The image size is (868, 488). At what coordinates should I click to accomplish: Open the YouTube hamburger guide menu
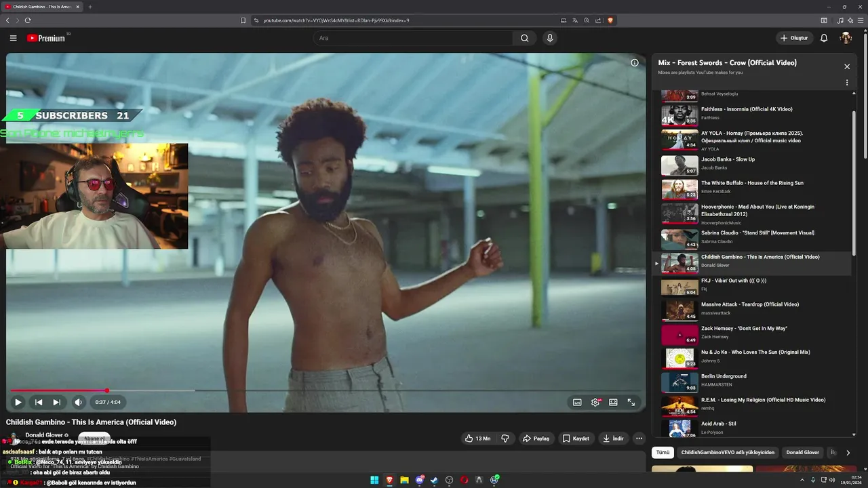coord(13,38)
